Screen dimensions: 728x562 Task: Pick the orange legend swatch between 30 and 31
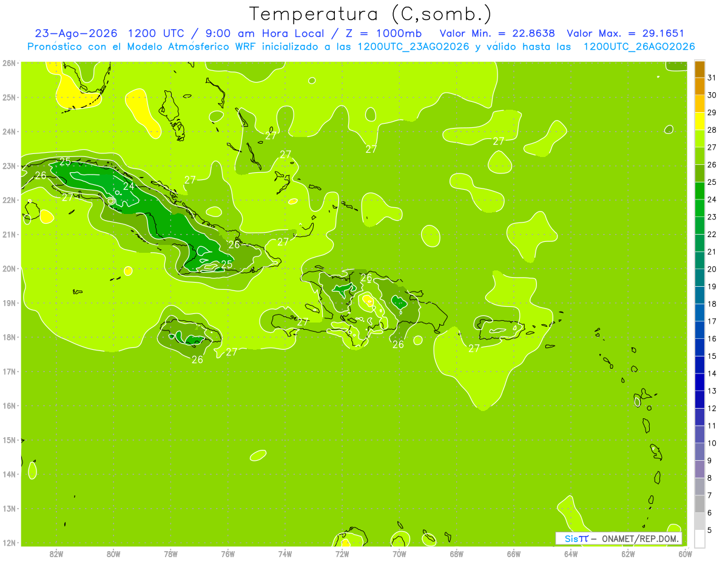pos(699,86)
